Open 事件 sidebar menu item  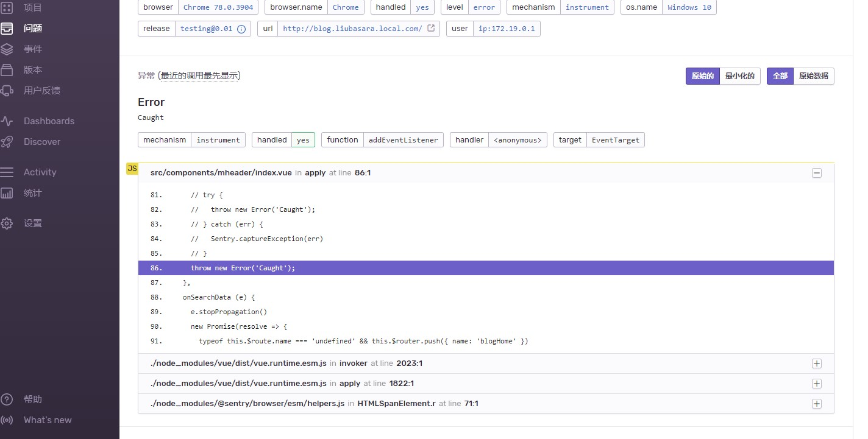pos(33,49)
